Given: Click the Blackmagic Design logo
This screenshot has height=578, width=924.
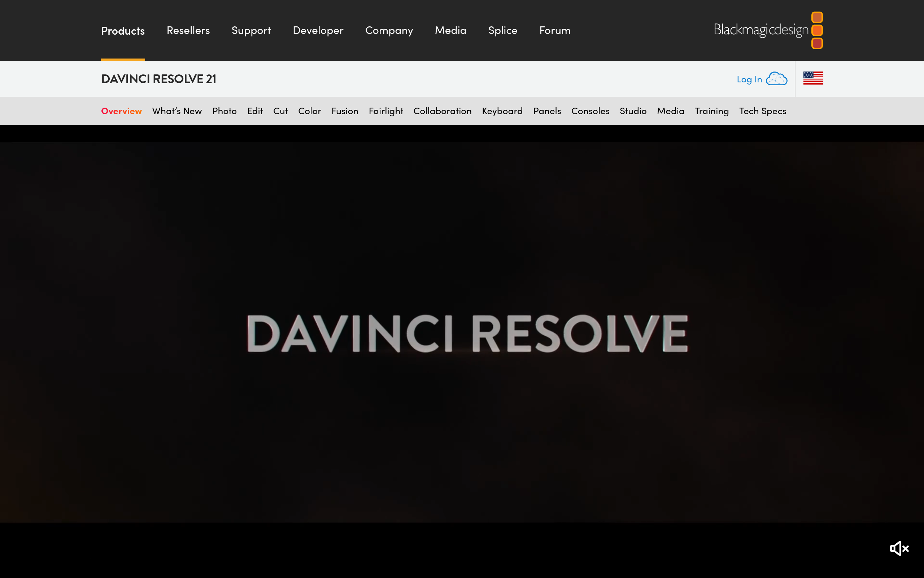Looking at the screenshot, I should click(x=768, y=30).
